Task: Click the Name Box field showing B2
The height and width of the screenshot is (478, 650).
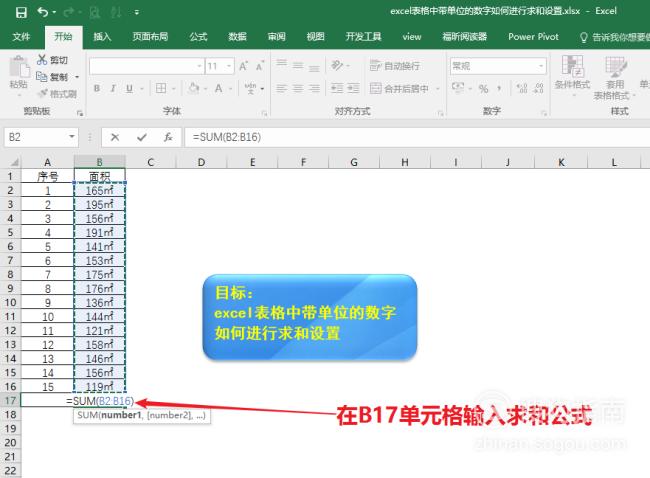Action: pyautogui.click(x=36, y=137)
